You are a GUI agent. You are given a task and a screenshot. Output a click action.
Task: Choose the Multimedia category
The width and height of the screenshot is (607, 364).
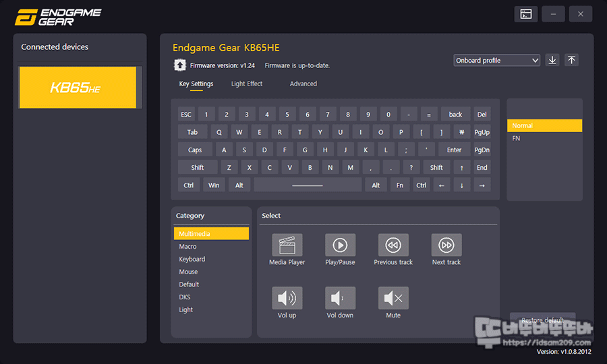pyautogui.click(x=211, y=234)
